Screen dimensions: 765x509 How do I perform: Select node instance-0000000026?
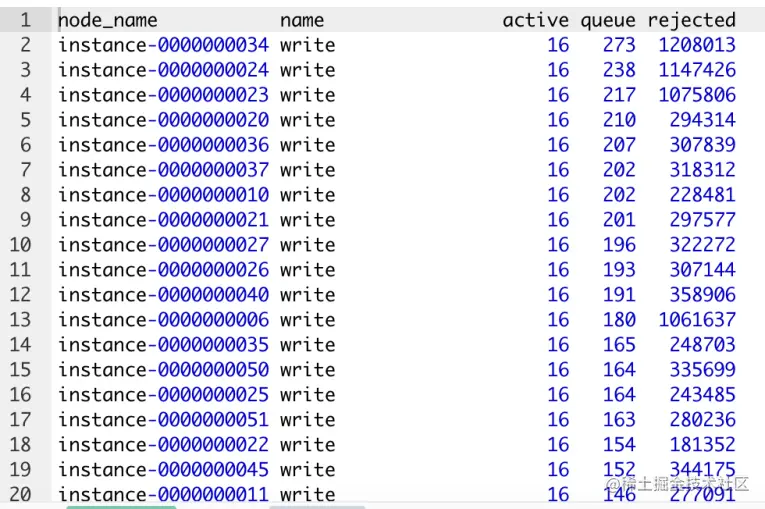pyautogui.click(x=163, y=270)
